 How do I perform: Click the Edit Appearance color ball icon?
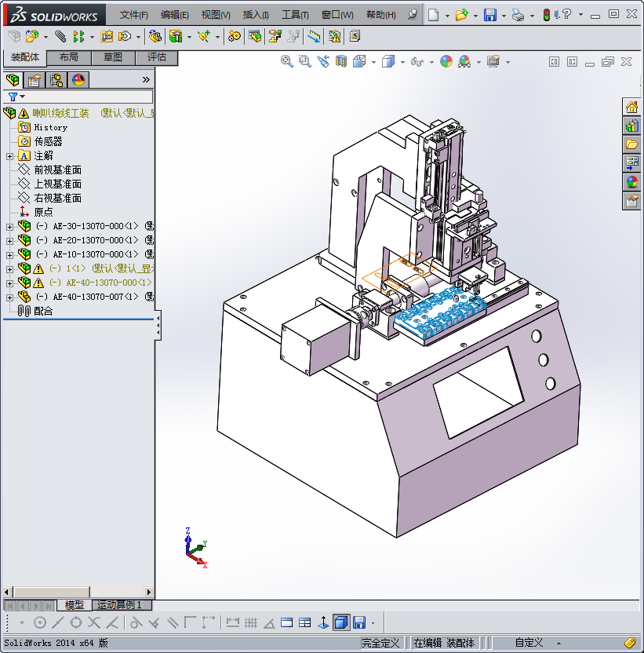[446, 62]
